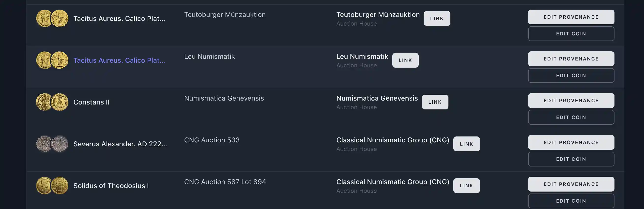
Task: Click Edit Coin in the Leu Numismatik row
Action: point(571,75)
